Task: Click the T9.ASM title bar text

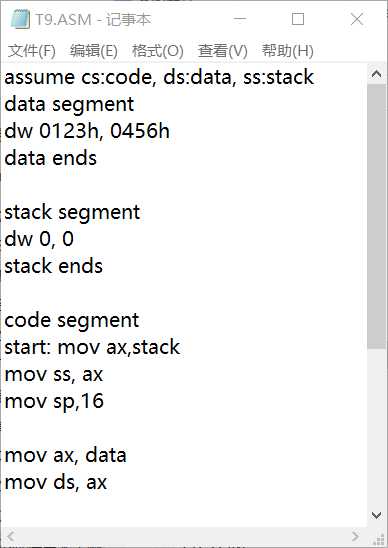Action: pyautogui.click(x=93, y=20)
